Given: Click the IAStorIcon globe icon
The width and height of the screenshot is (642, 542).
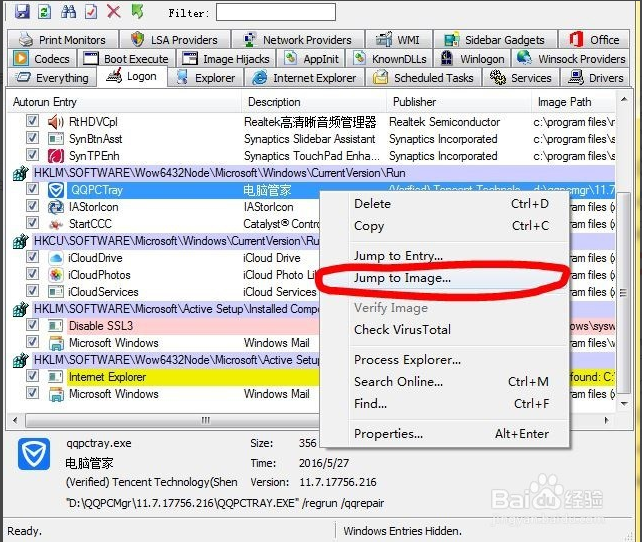Looking at the screenshot, I should [x=56, y=207].
